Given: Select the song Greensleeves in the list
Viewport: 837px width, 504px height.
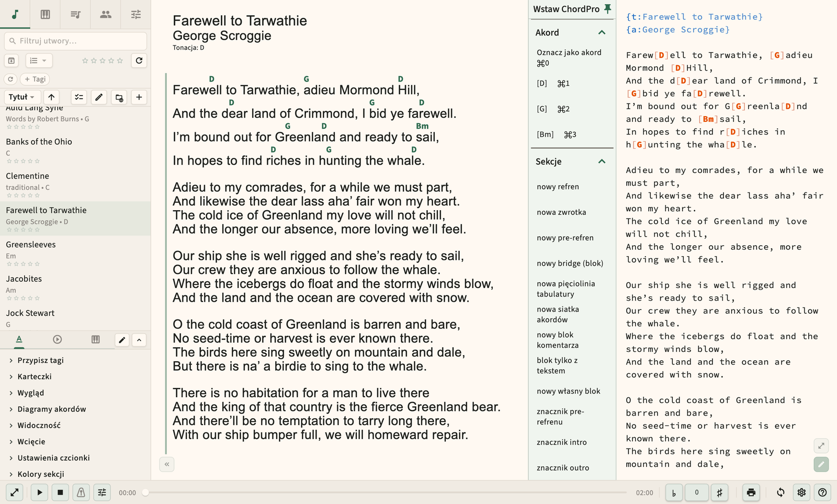Looking at the screenshot, I should click(x=75, y=253).
